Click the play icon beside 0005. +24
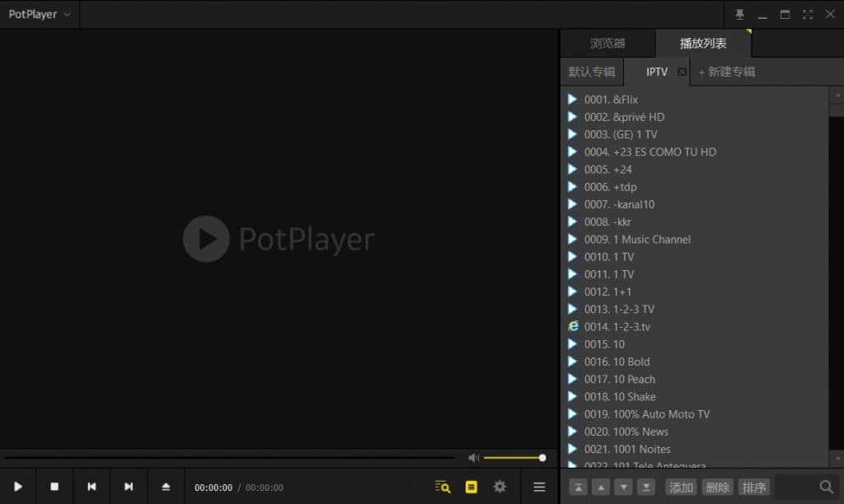 [x=572, y=169]
